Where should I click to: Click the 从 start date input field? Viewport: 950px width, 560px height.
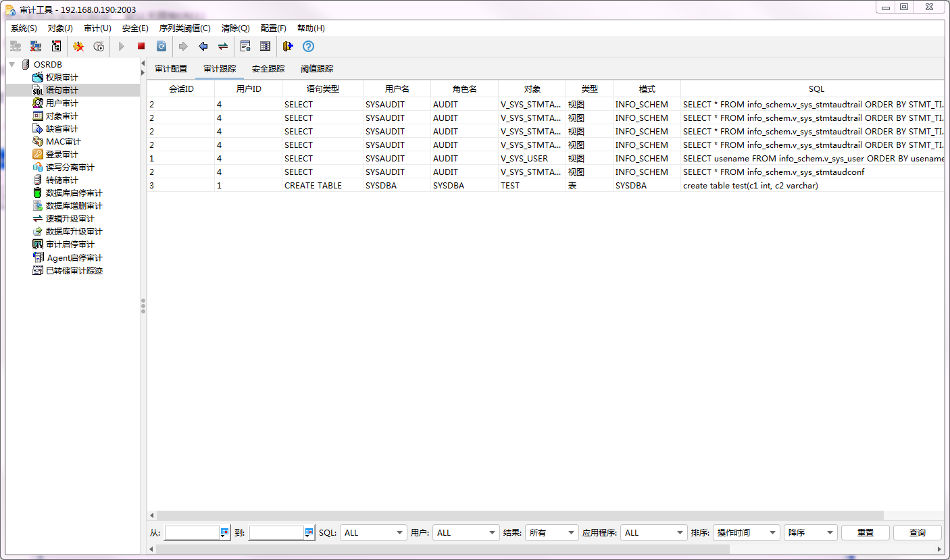[x=192, y=532]
